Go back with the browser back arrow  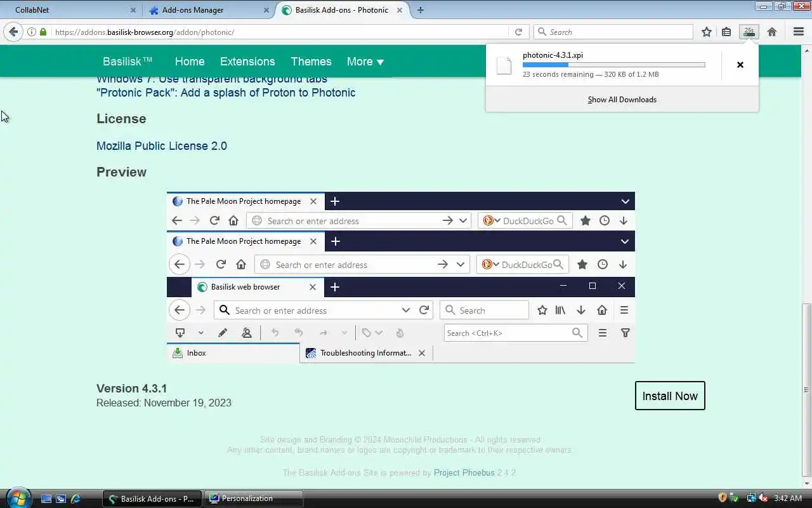(13, 32)
